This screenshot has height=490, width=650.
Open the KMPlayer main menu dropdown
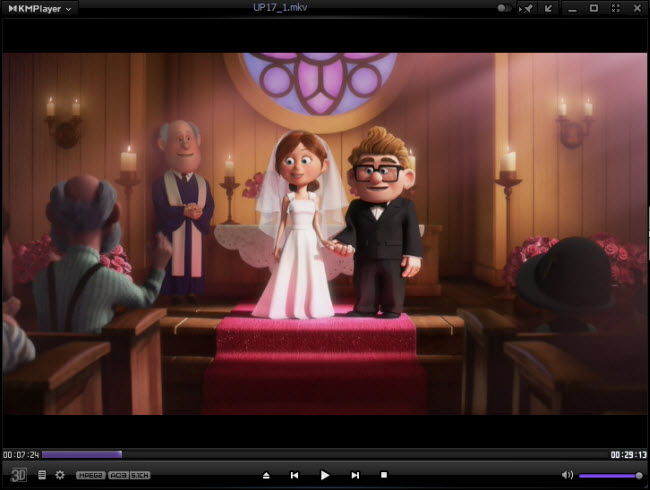pyautogui.click(x=68, y=9)
